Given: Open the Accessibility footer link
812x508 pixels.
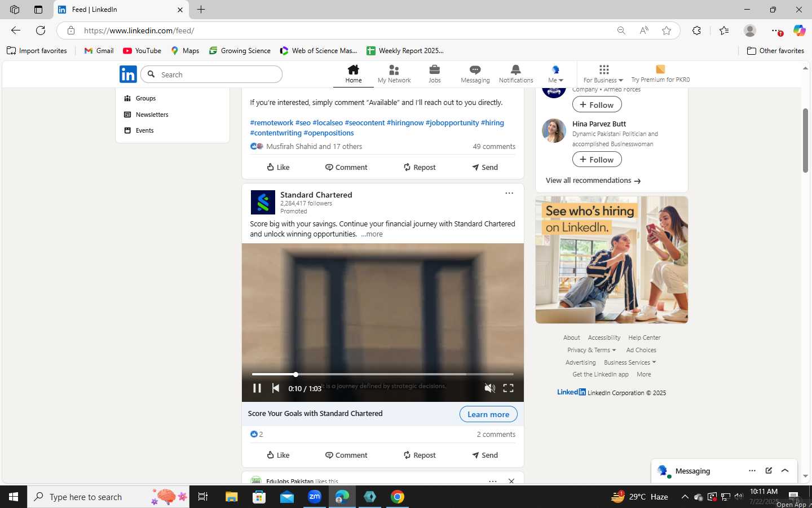Looking at the screenshot, I should click(604, 338).
